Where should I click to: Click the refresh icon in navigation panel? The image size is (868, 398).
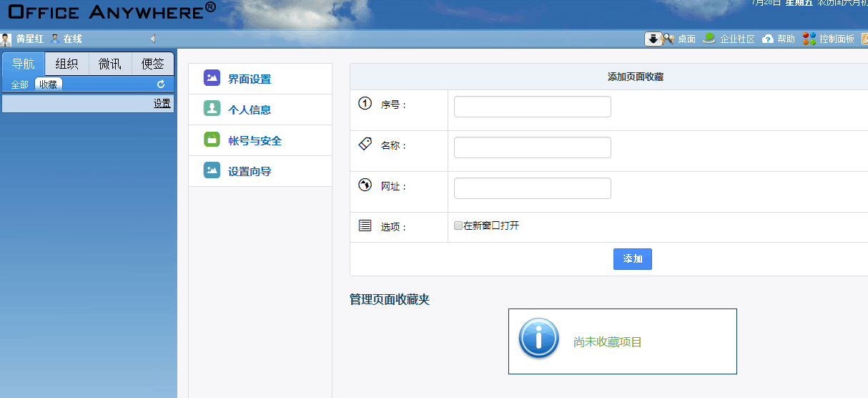click(161, 84)
